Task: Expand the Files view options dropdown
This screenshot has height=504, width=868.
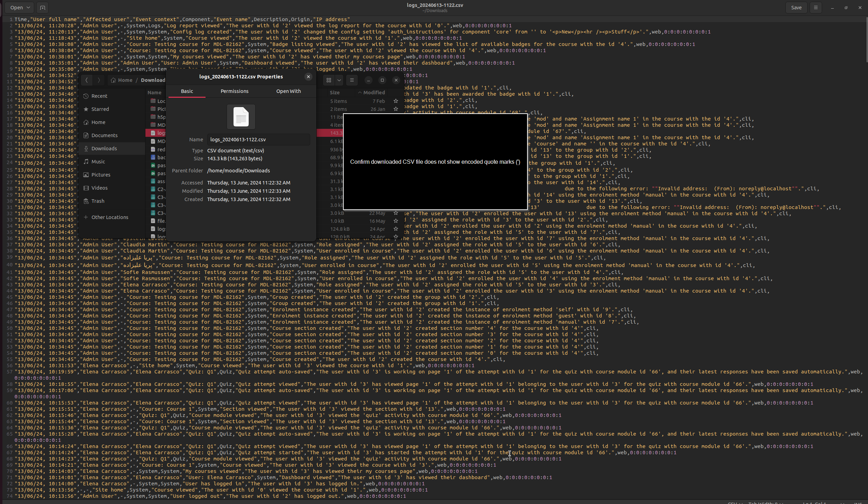Action: pos(339,80)
